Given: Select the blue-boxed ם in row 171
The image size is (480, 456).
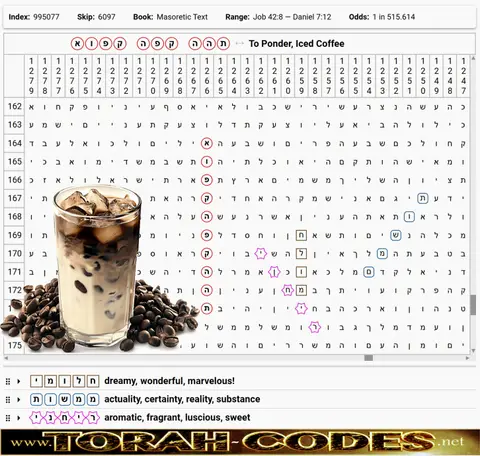Looking at the screenshot, I should click(369, 272).
